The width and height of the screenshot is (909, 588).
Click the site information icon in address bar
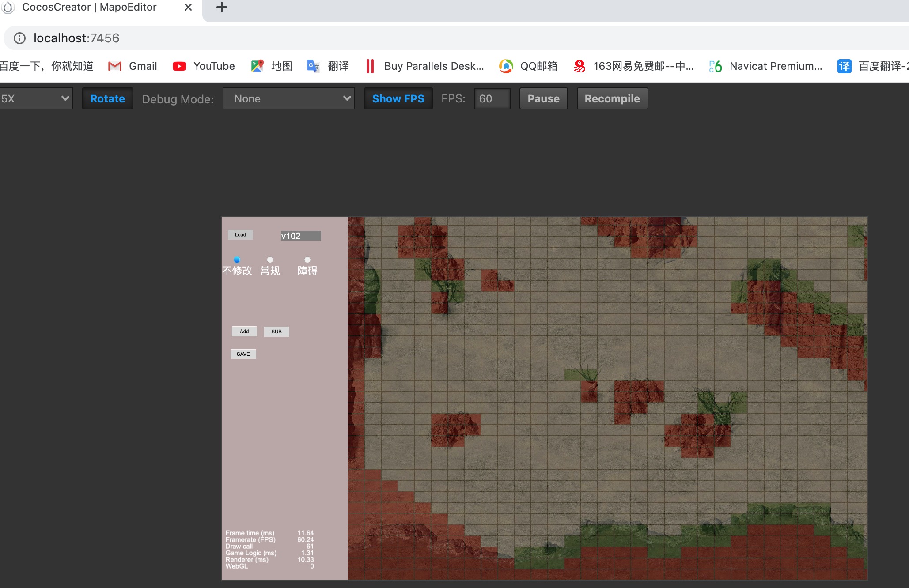click(19, 38)
